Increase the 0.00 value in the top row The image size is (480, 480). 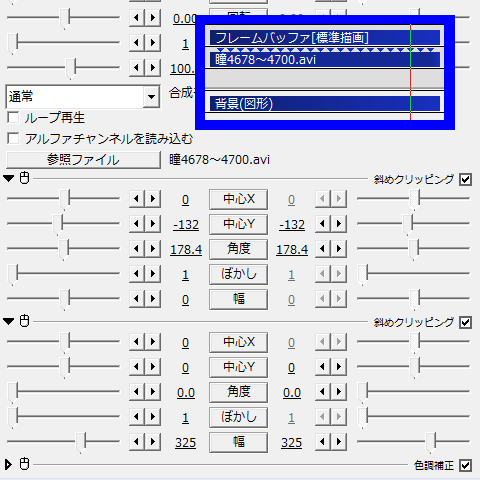click(x=153, y=17)
